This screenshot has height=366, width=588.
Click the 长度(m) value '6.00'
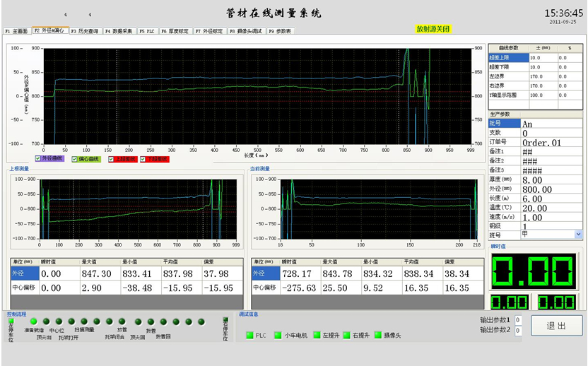(552, 199)
